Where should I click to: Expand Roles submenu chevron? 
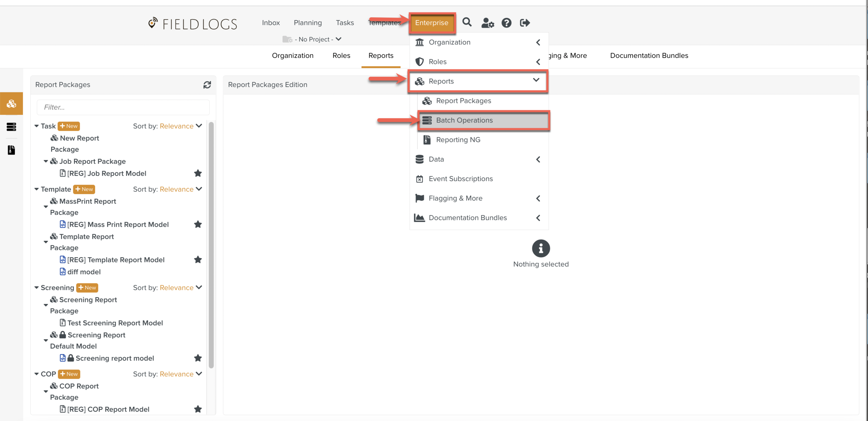[x=538, y=62]
